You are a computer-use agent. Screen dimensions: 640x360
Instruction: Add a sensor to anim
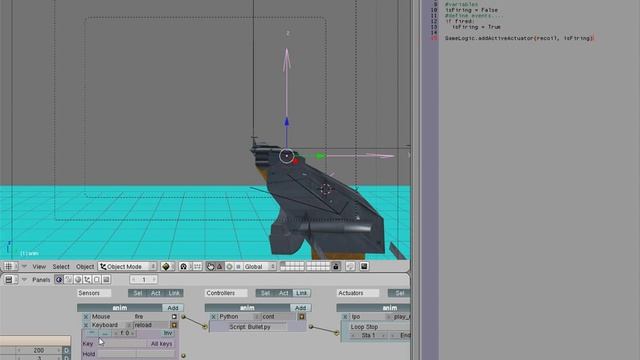pos(173,308)
